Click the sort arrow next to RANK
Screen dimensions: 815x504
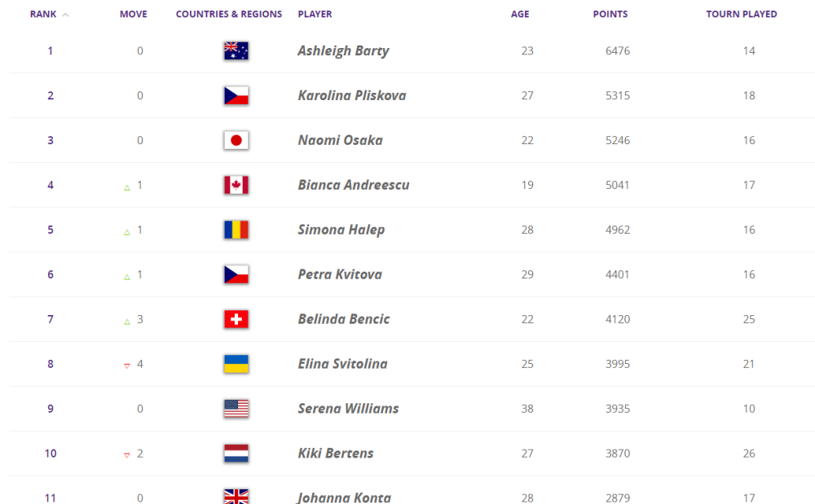(65, 15)
